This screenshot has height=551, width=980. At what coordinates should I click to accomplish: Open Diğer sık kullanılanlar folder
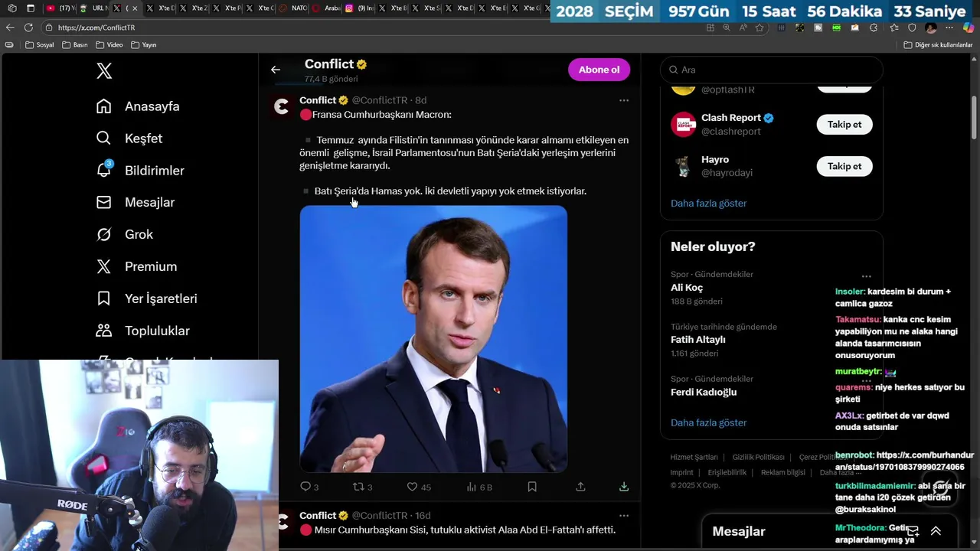[x=938, y=45]
